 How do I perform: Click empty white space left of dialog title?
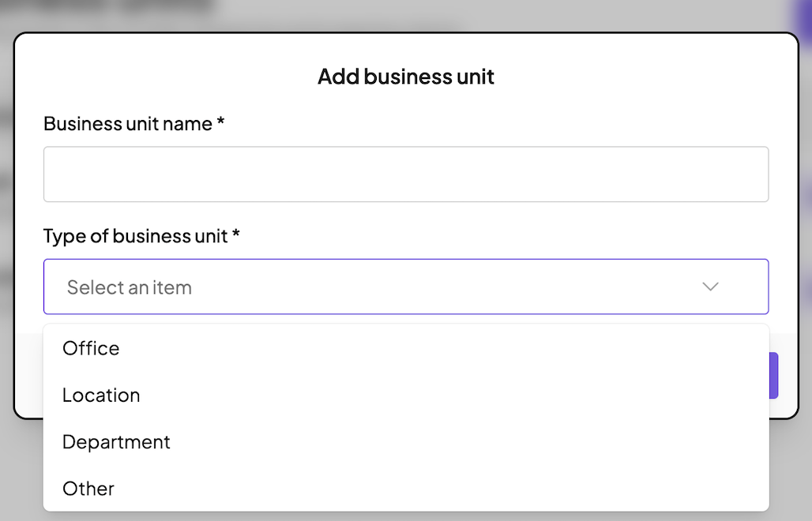tap(158, 77)
